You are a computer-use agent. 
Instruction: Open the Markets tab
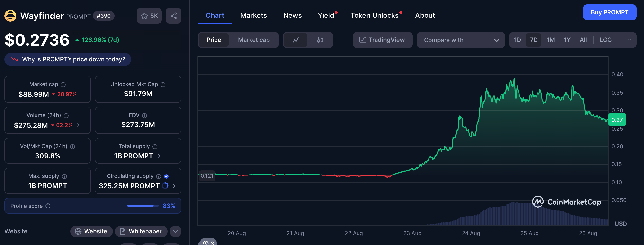253,16
